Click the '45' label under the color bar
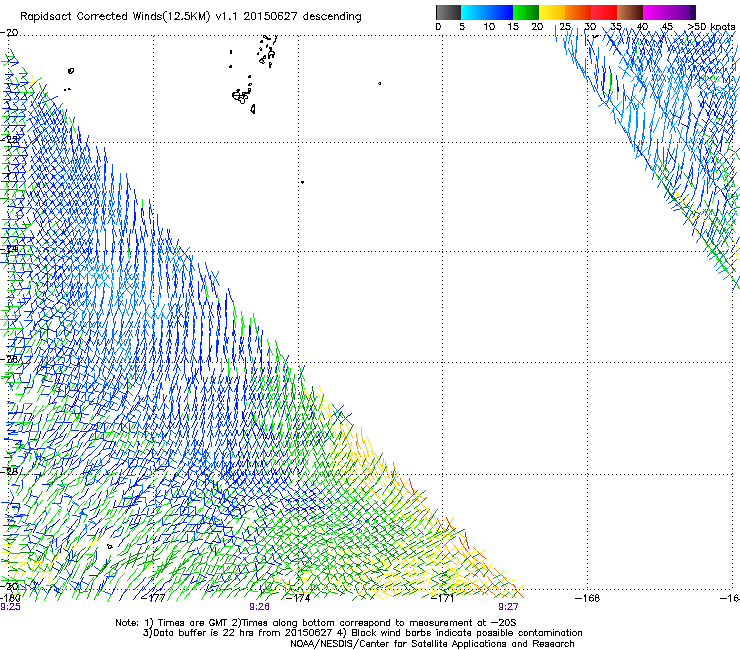 click(x=667, y=27)
